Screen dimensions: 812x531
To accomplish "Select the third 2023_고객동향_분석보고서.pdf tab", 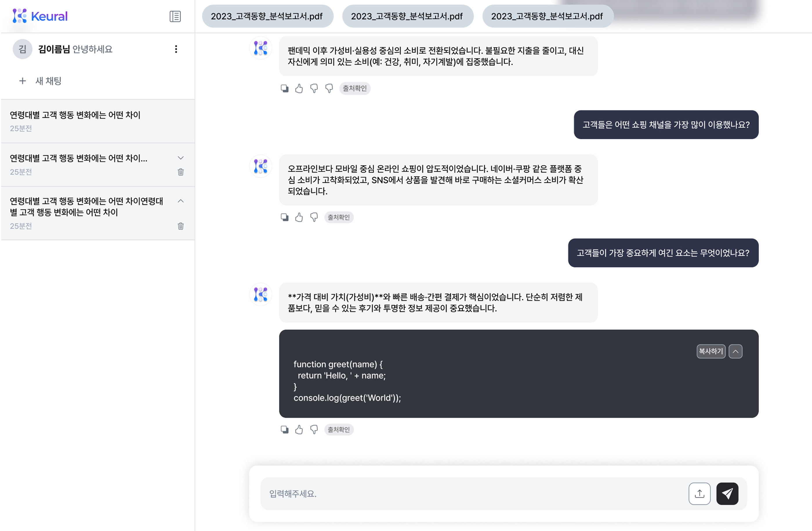I will tap(547, 16).
